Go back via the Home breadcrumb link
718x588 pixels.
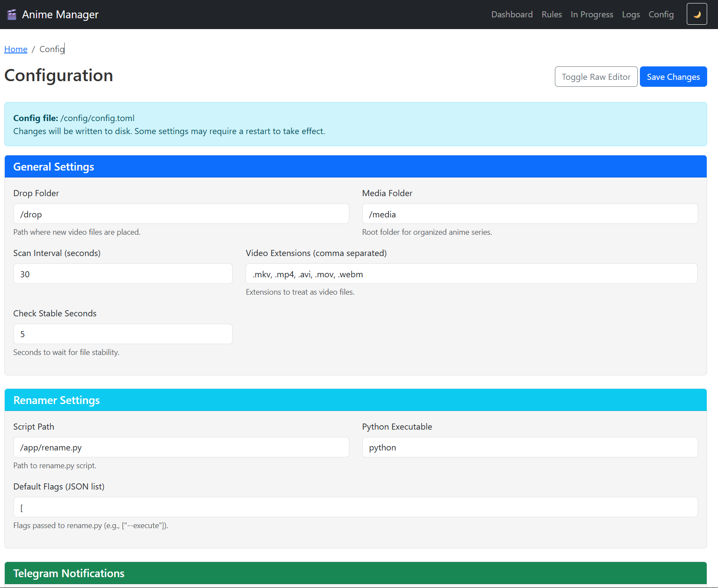[x=16, y=49]
